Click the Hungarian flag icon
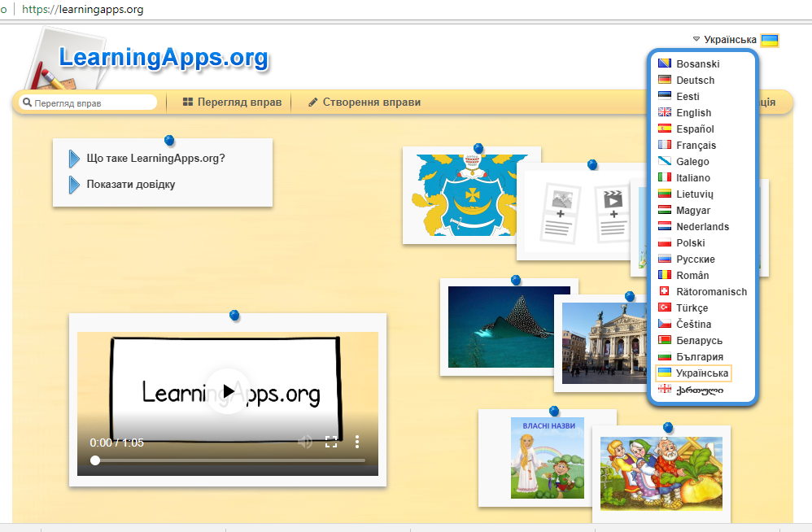This screenshot has width=812, height=532. tap(665, 210)
